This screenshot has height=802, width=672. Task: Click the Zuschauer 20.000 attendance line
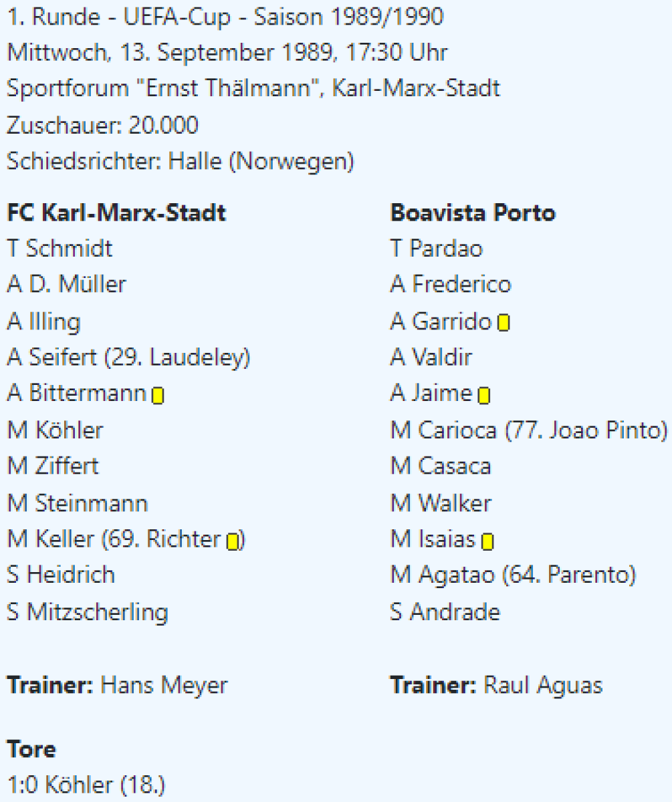pos(103,125)
